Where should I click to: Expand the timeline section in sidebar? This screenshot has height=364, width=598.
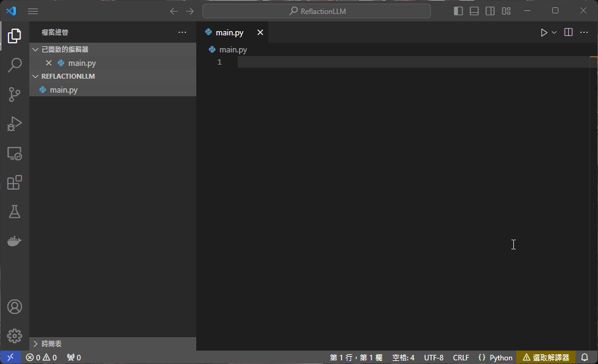coord(51,344)
